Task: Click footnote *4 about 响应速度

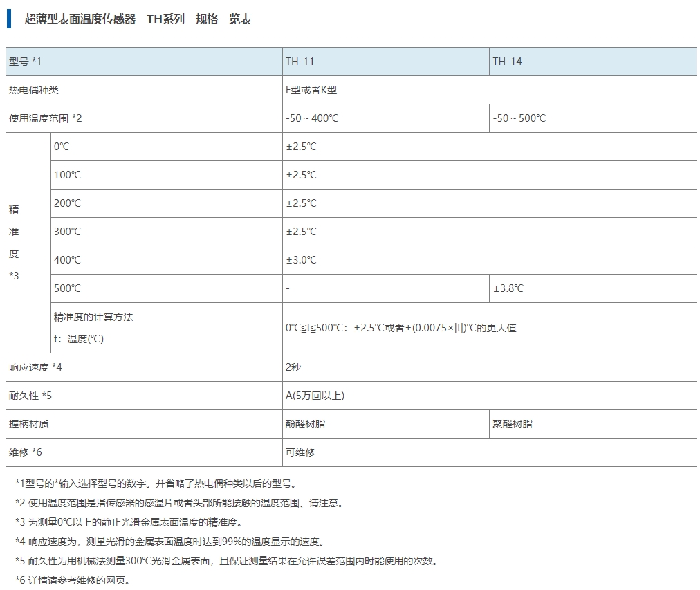Action: pos(171,542)
